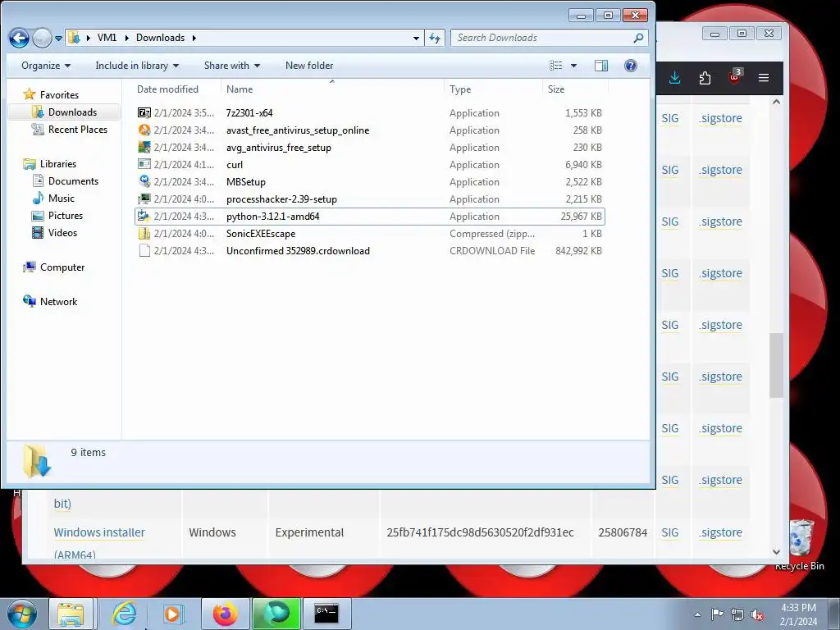The height and width of the screenshot is (630, 840).
Task: Click the Internet Explorer taskbar icon
Action: pos(125,614)
